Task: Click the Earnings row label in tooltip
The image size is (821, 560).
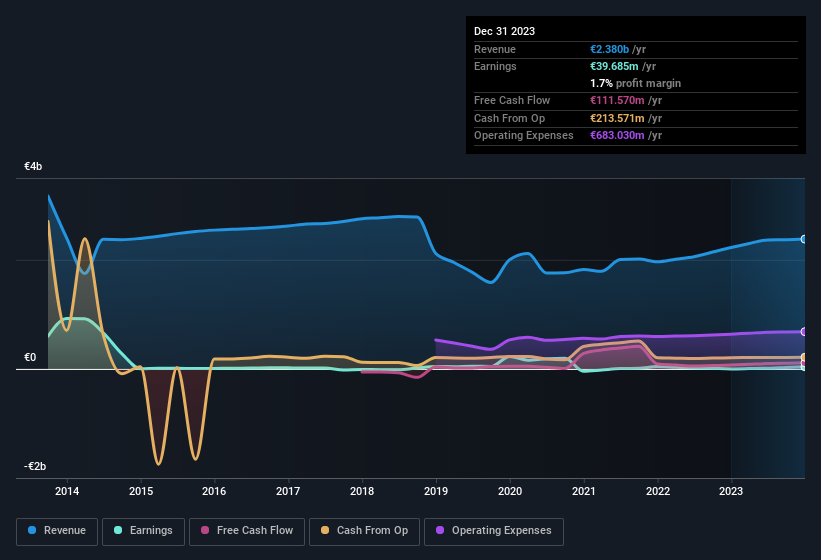Action: click(495, 66)
